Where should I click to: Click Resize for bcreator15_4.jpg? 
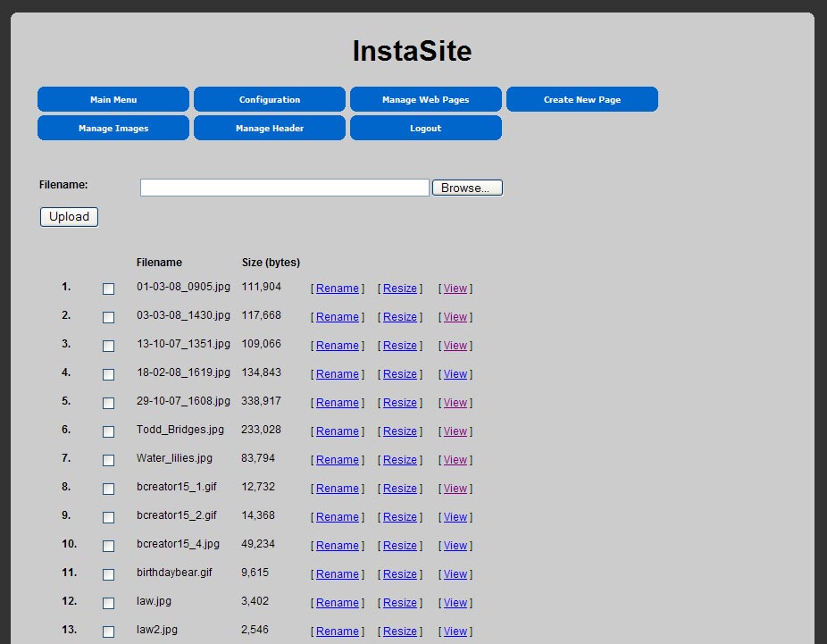pos(400,546)
